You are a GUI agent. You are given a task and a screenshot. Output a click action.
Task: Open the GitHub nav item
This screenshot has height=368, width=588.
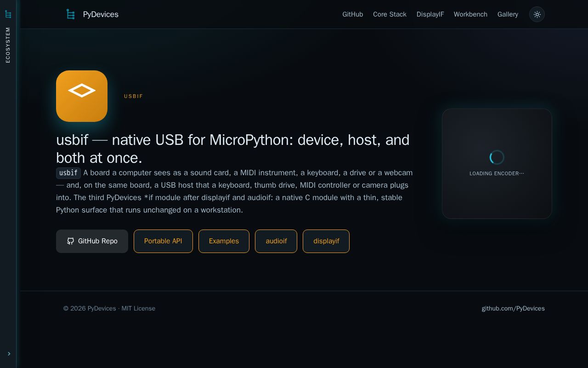353,14
